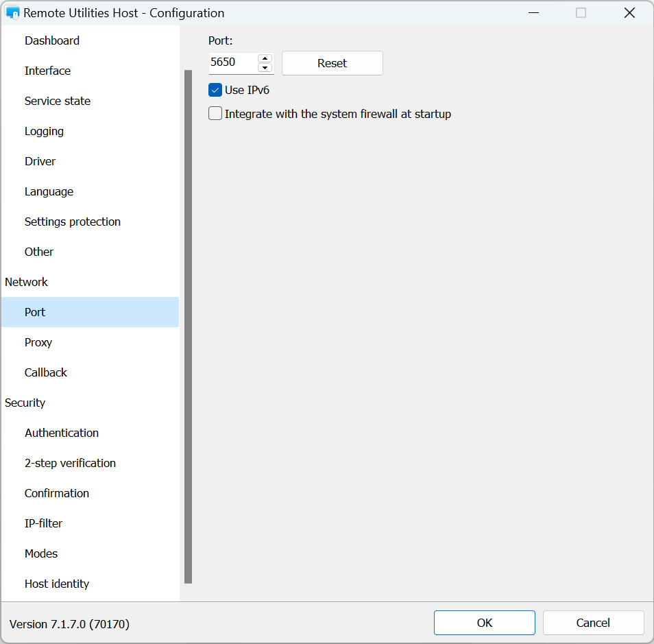654x644 pixels.
Task: Close the Configuration window
Action: (629, 13)
